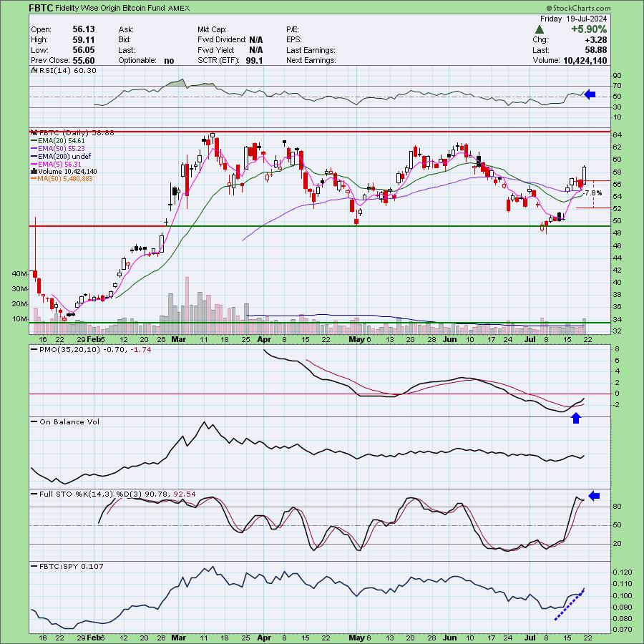Click the EMA(50) 55.23 legend entry
Screen dimensions: 644x644
tap(62, 149)
